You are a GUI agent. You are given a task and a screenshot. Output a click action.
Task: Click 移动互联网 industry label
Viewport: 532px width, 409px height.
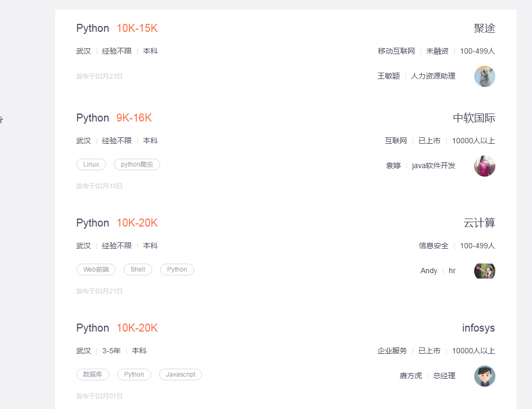[x=396, y=51]
